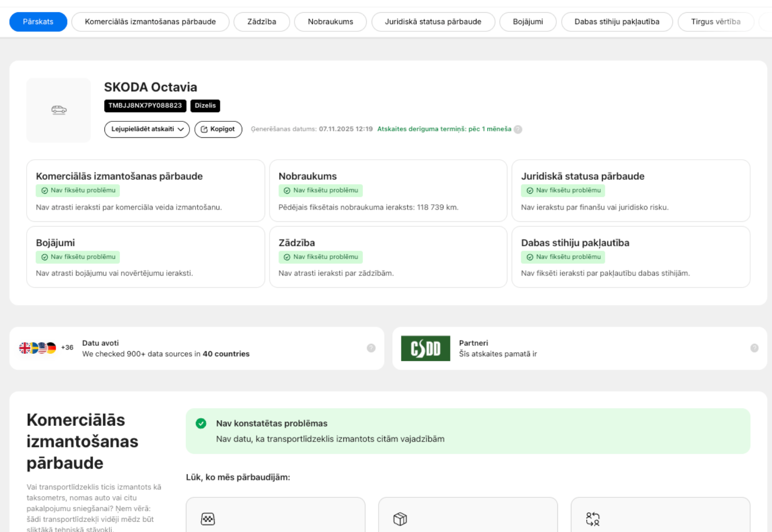Click the help icon in Datu avoti card
The height and width of the screenshot is (532, 772).
(x=371, y=348)
